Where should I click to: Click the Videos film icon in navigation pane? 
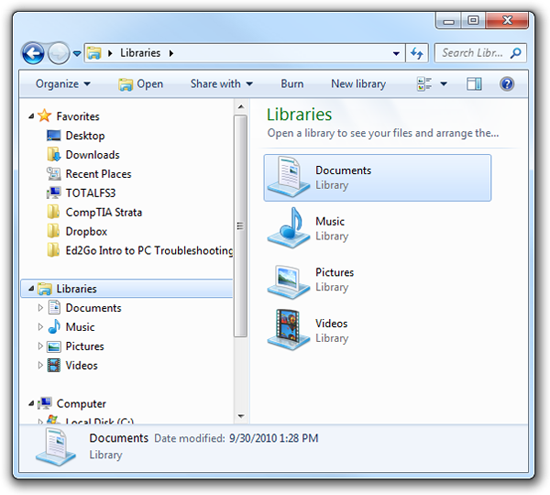[x=54, y=365]
